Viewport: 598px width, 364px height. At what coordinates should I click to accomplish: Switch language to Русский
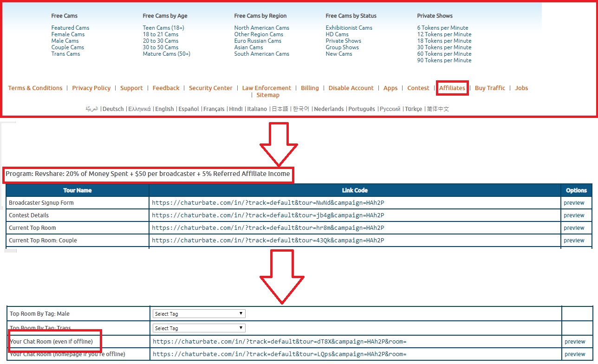click(390, 109)
